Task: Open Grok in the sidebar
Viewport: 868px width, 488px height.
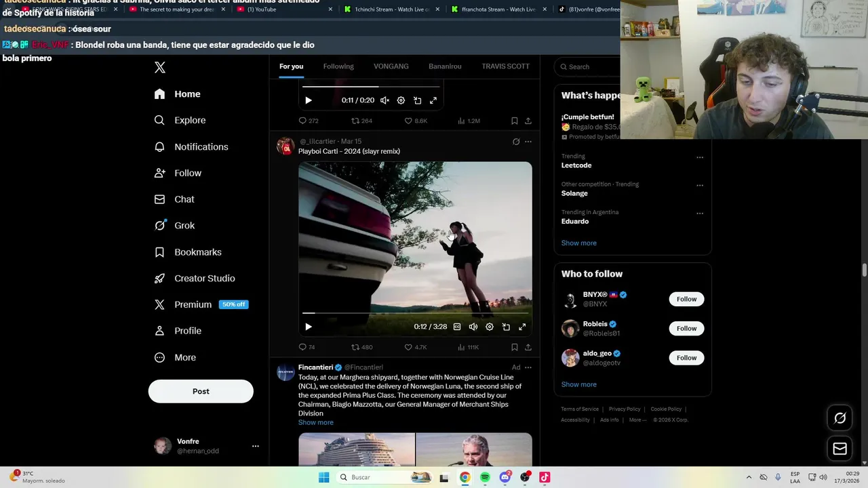Action: (x=175, y=226)
